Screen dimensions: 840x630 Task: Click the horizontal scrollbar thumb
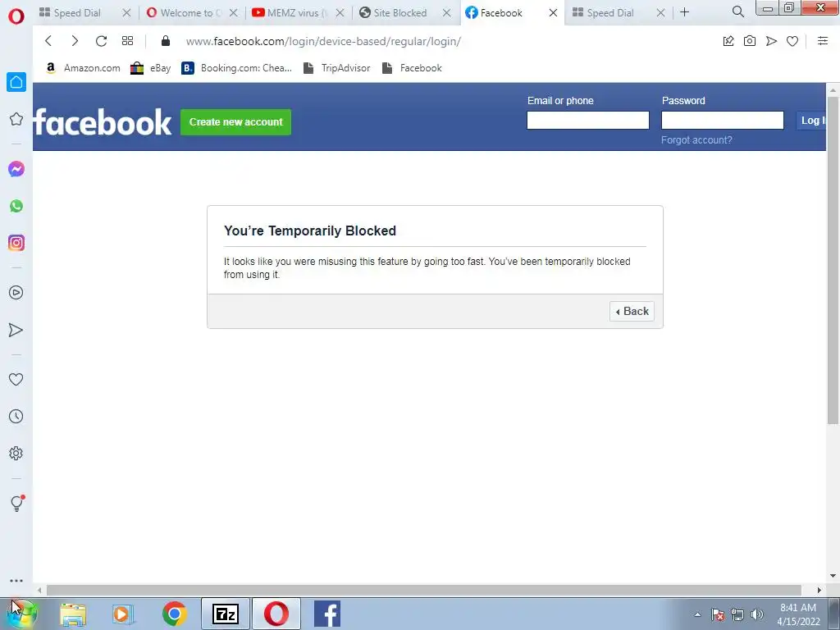tap(424, 591)
